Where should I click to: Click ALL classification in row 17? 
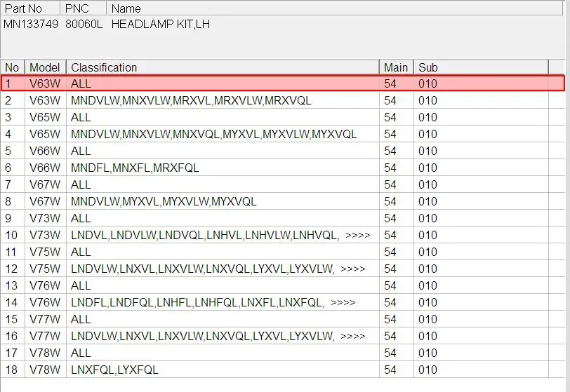point(81,353)
